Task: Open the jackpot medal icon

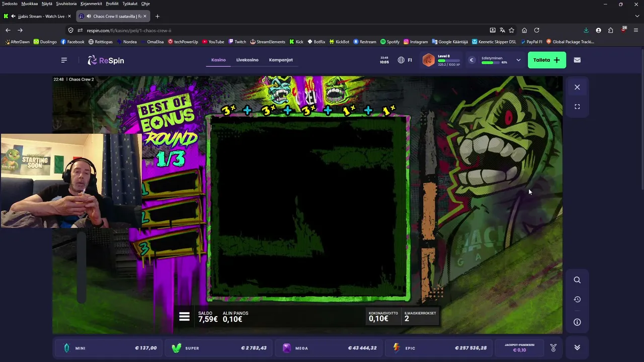Action: (x=553, y=347)
